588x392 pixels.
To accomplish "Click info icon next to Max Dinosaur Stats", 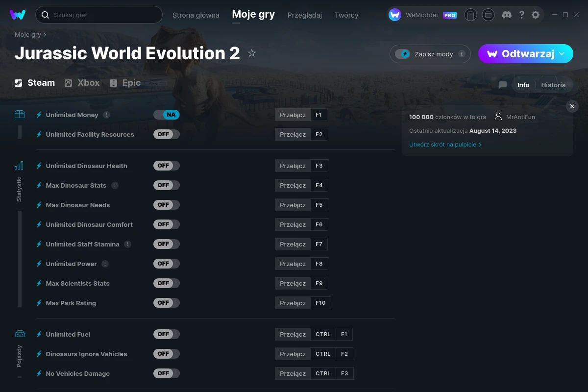I will tap(115, 185).
